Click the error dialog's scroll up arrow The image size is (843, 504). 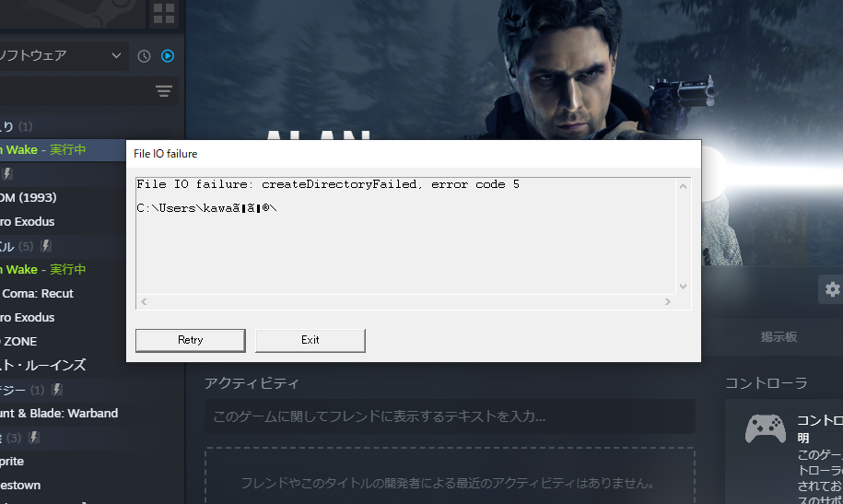tap(683, 186)
